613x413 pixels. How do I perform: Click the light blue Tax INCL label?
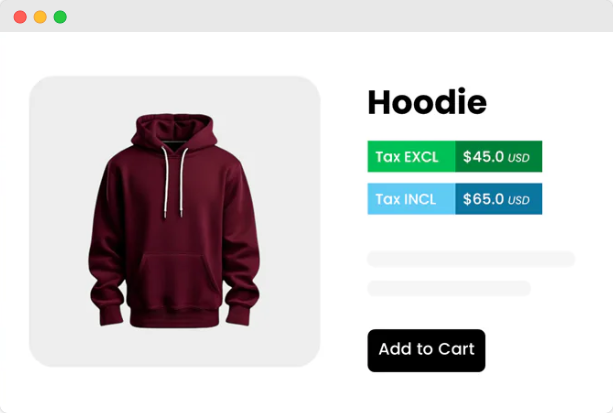411,199
